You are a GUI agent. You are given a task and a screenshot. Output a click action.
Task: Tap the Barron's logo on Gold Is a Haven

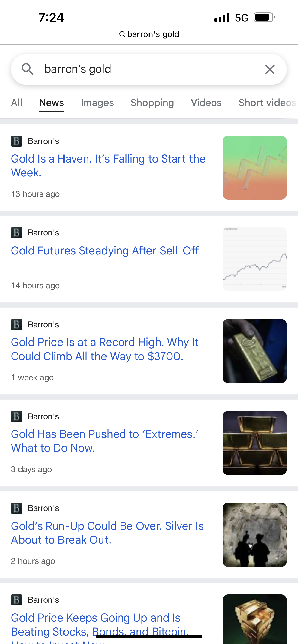point(16,141)
